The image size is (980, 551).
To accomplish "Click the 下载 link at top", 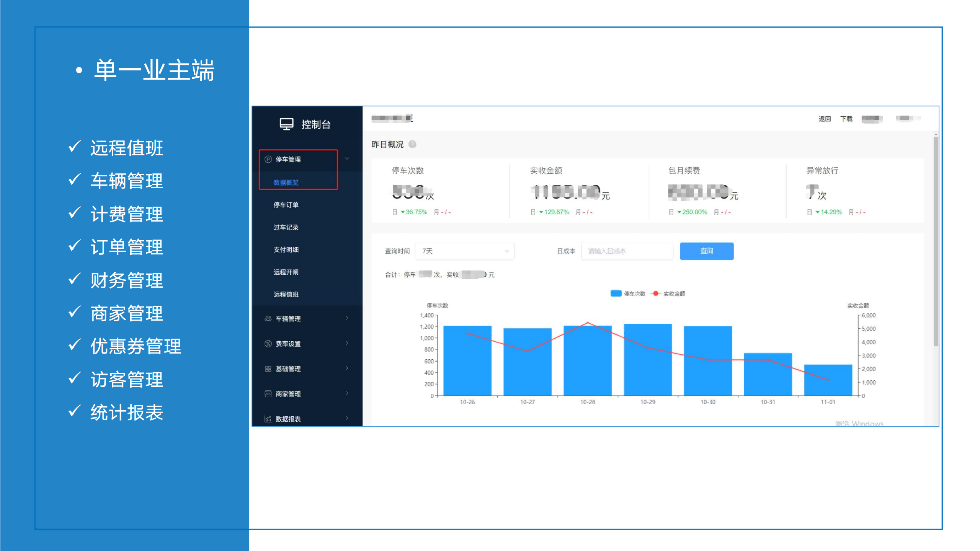I will point(846,119).
